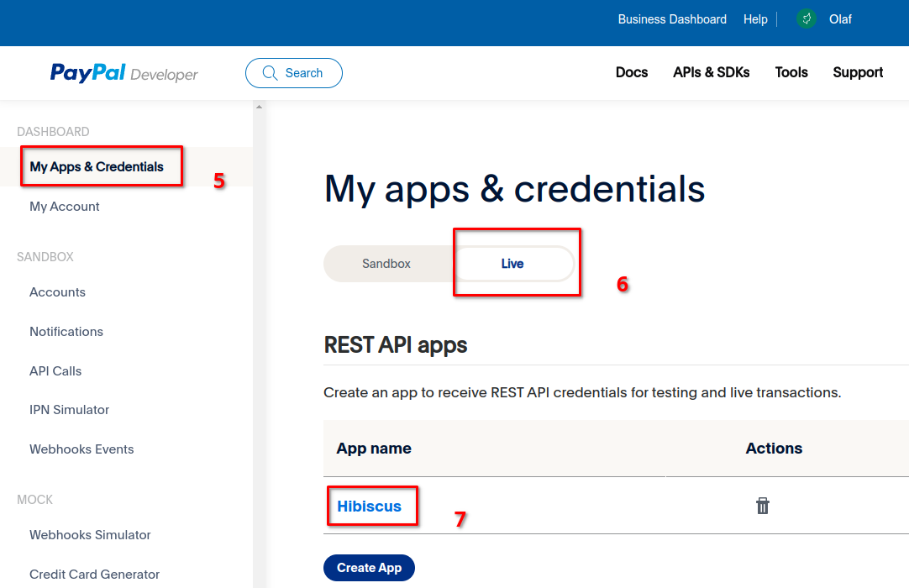
Task: Click the MOCK section label
Action: (34, 500)
